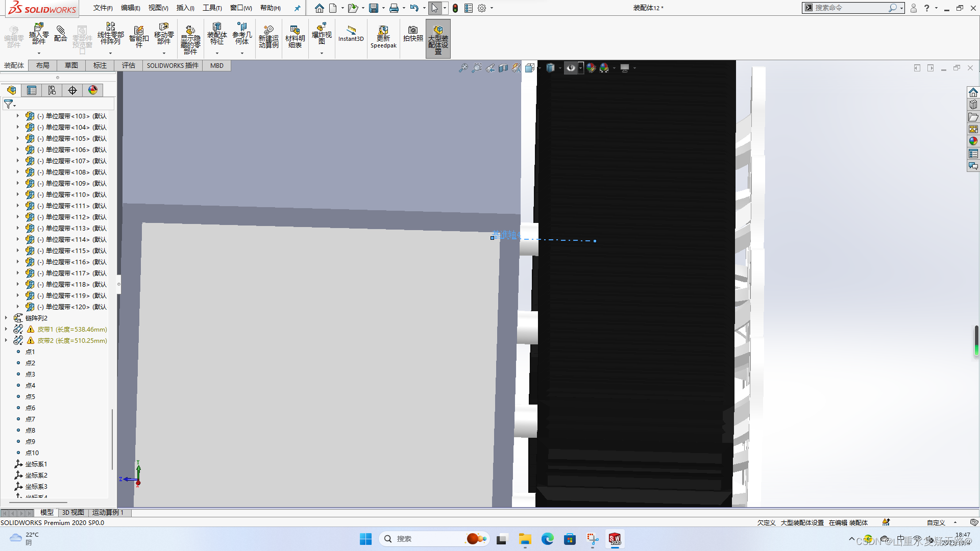Open Microsoft Edge from taskbar
Screen dimensions: 980x551
tap(548, 539)
